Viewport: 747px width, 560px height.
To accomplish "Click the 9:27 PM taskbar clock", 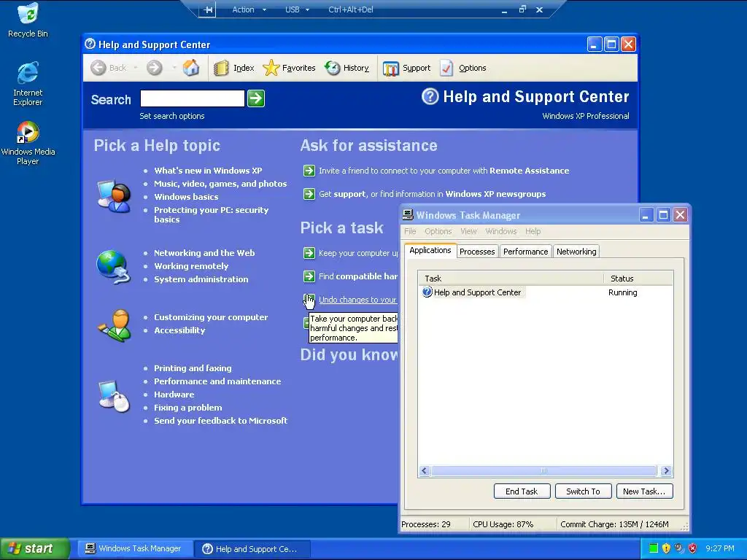I will [x=720, y=548].
